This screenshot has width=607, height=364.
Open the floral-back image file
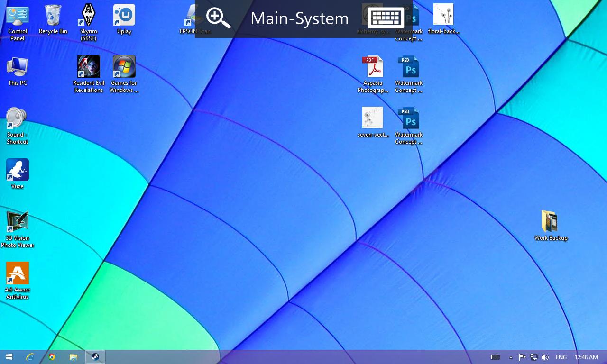pos(444,19)
